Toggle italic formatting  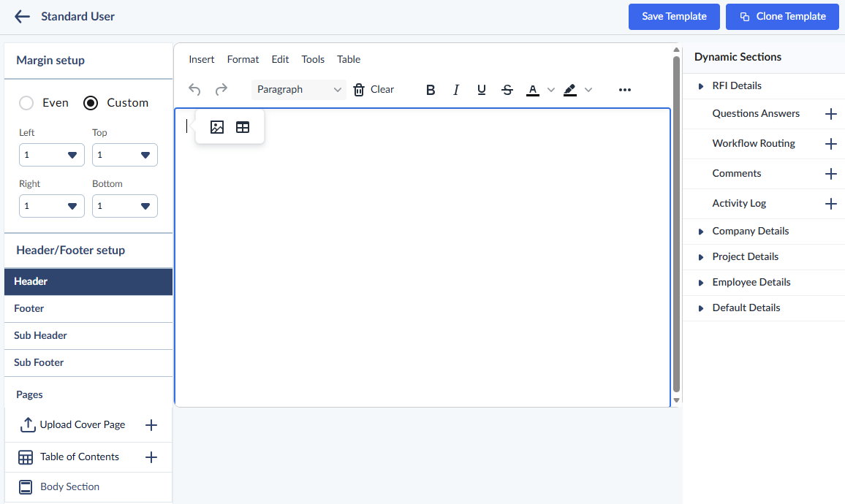coord(456,90)
